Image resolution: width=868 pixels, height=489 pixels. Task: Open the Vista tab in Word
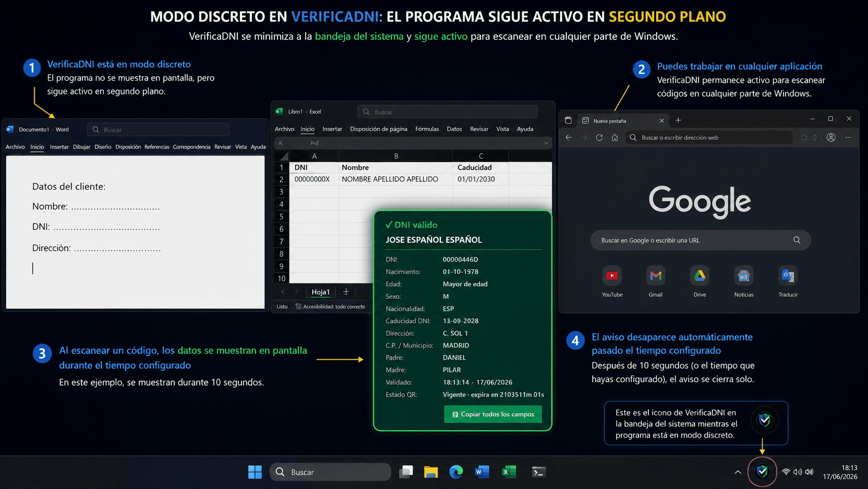241,147
